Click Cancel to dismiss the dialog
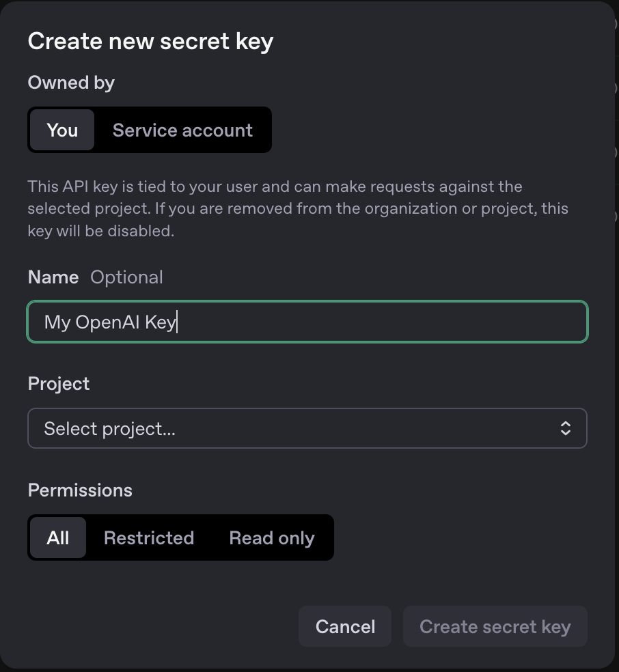Image resolution: width=619 pixels, height=672 pixels. (x=345, y=626)
